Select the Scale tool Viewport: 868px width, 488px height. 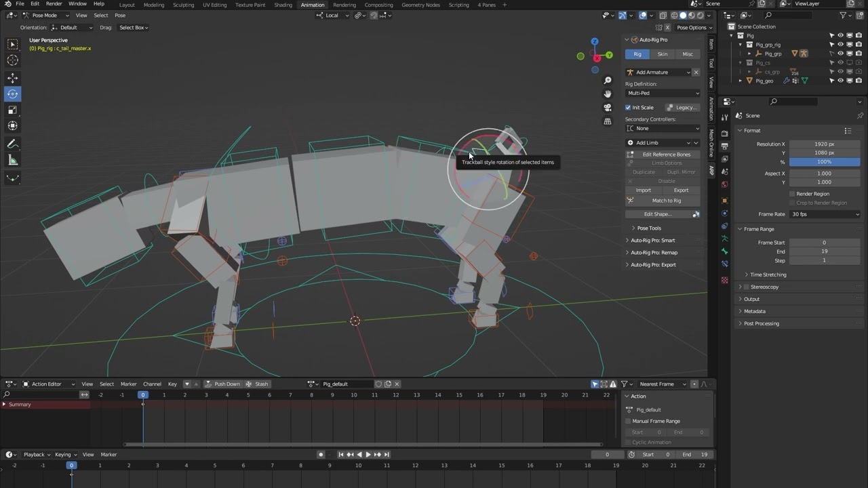(12, 110)
